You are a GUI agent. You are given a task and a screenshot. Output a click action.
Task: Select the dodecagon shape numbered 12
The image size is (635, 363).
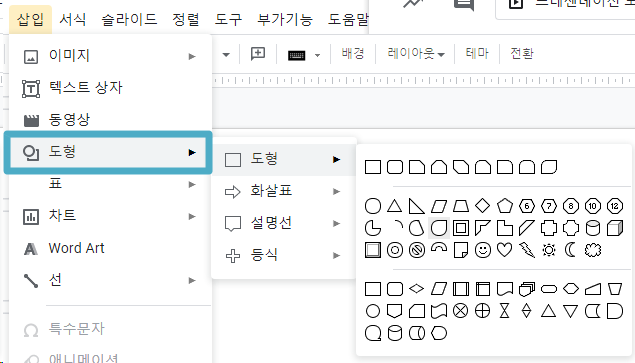coord(615,206)
